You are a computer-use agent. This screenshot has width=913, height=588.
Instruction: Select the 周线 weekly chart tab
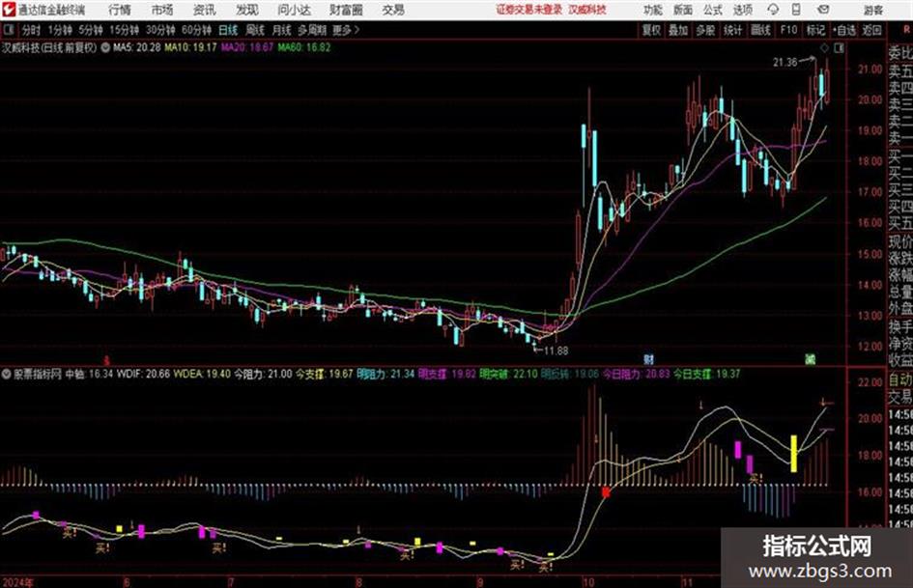(255, 30)
